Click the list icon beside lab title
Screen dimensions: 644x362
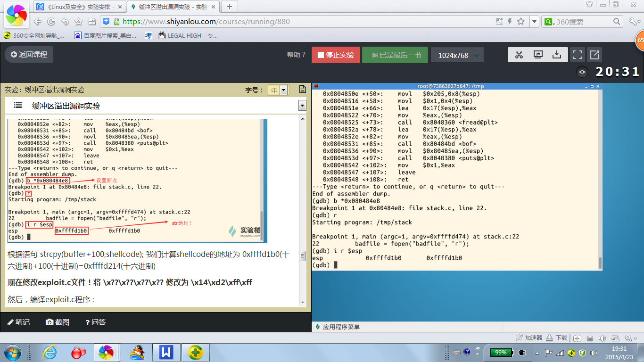point(18,106)
